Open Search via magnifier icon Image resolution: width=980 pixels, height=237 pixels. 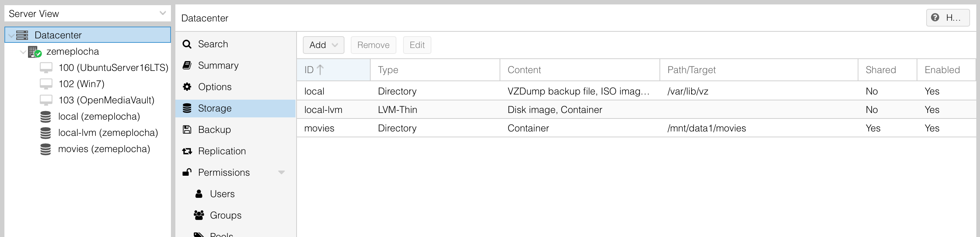(187, 44)
